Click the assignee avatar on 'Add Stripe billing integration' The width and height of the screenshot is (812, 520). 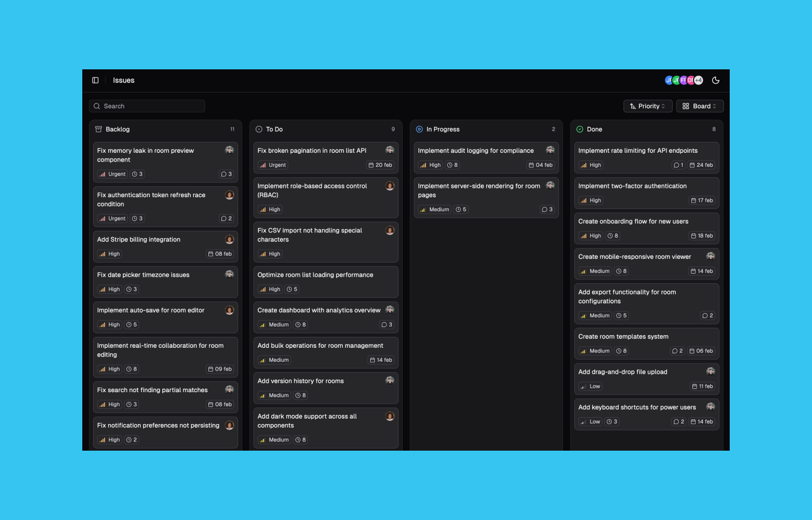pos(229,239)
